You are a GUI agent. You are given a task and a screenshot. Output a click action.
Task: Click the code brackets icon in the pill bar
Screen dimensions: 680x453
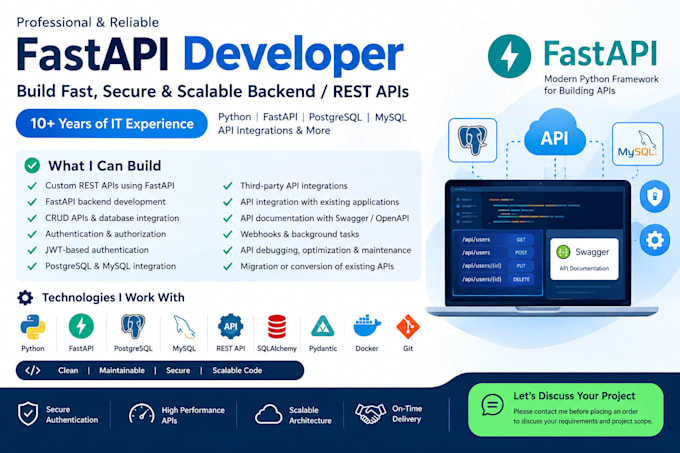33,370
